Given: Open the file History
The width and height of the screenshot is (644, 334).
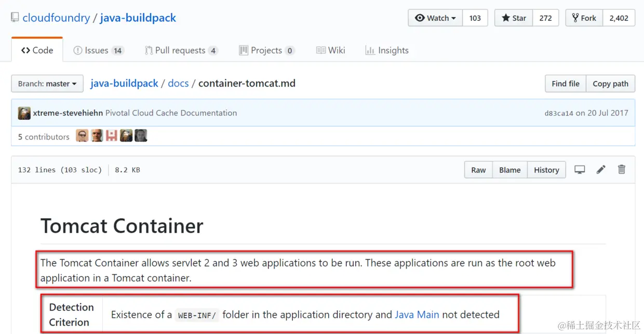Looking at the screenshot, I should (546, 170).
